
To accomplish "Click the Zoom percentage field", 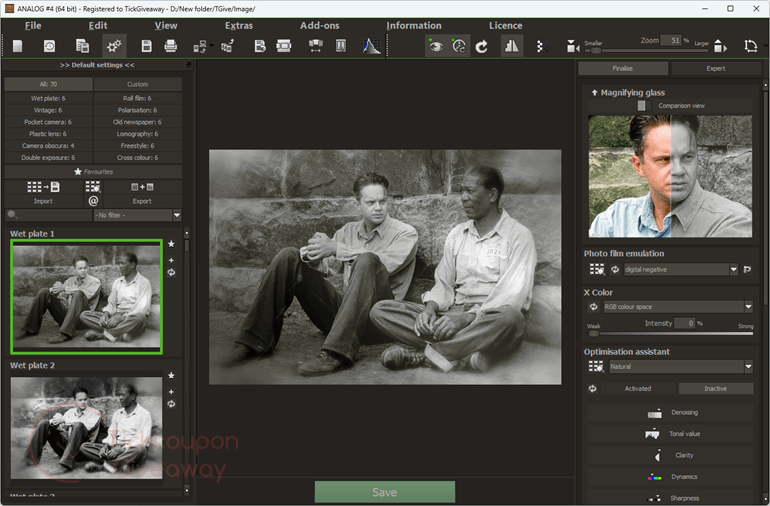I will [x=671, y=40].
